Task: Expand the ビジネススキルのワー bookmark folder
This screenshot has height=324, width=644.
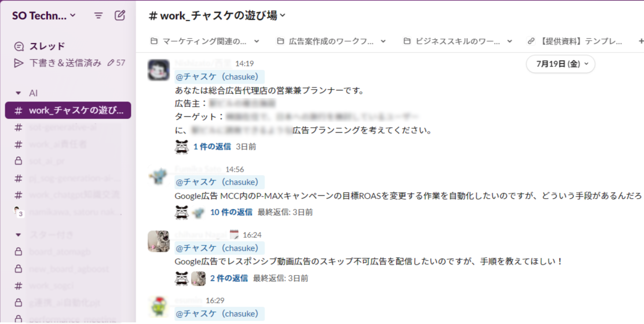Action: coord(458,41)
